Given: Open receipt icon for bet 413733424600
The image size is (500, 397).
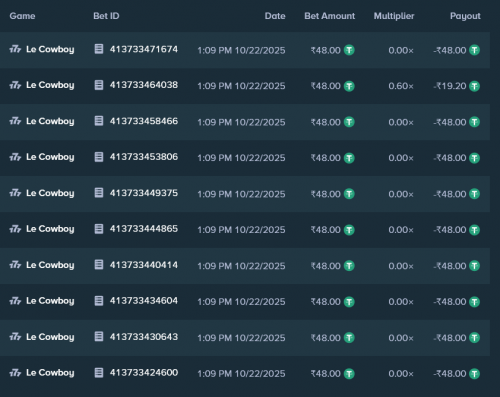Looking at the screenshot, I should (x=99, y=372).
